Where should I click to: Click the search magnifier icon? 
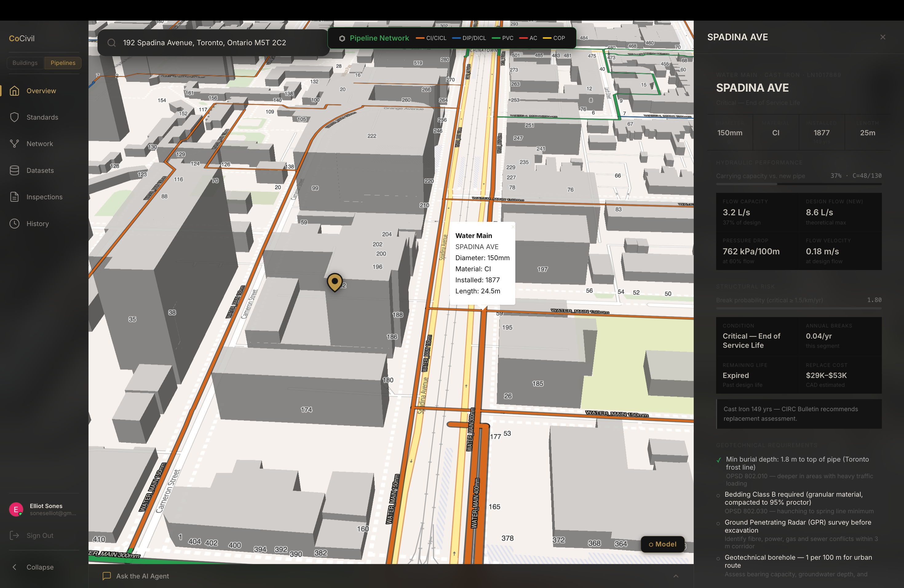(111, 43)
